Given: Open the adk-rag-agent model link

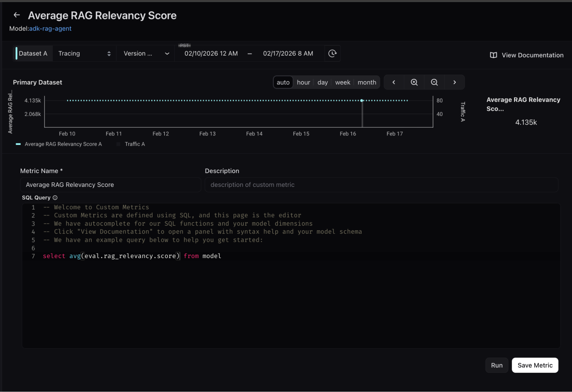Looking at the screenshot, I should coord(50,29).
